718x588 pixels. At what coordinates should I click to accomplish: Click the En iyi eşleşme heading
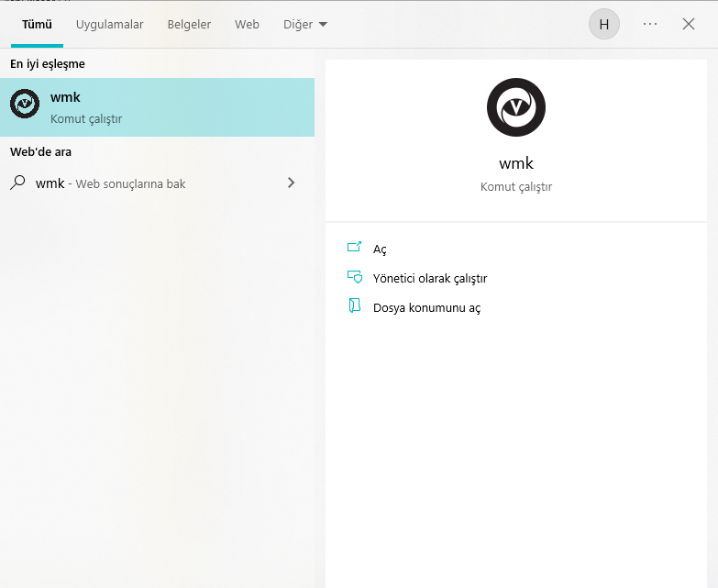coord(48,63)
